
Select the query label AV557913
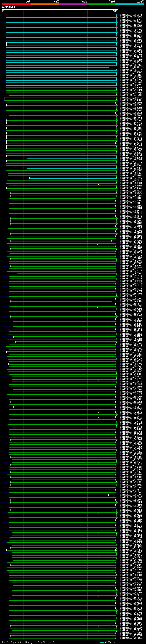8,7
